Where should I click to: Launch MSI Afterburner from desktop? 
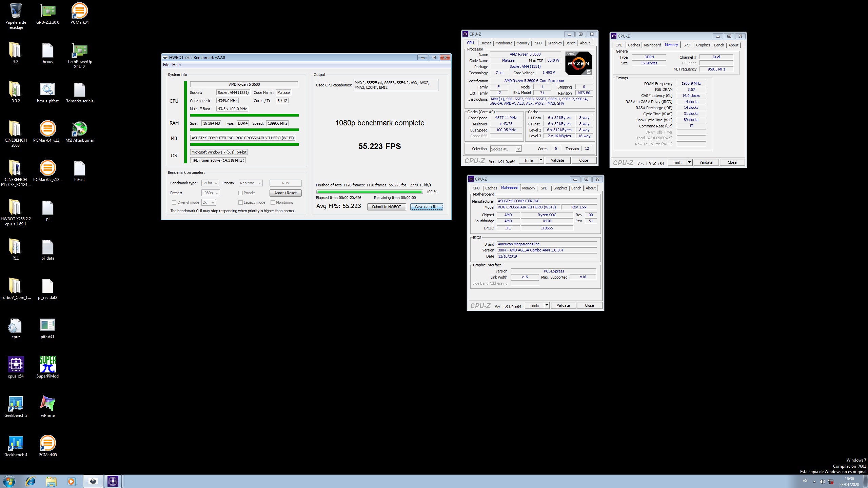[79, 131]
